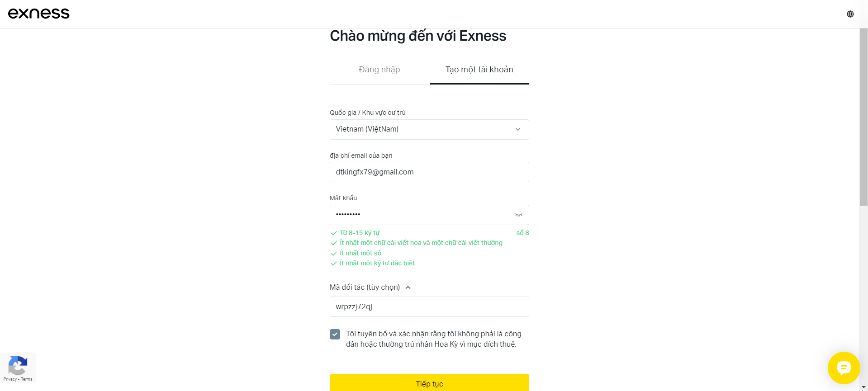Click the Exness logo
Image resolution: width=868 pixels, height=391 pixels.
coord(39,14)
